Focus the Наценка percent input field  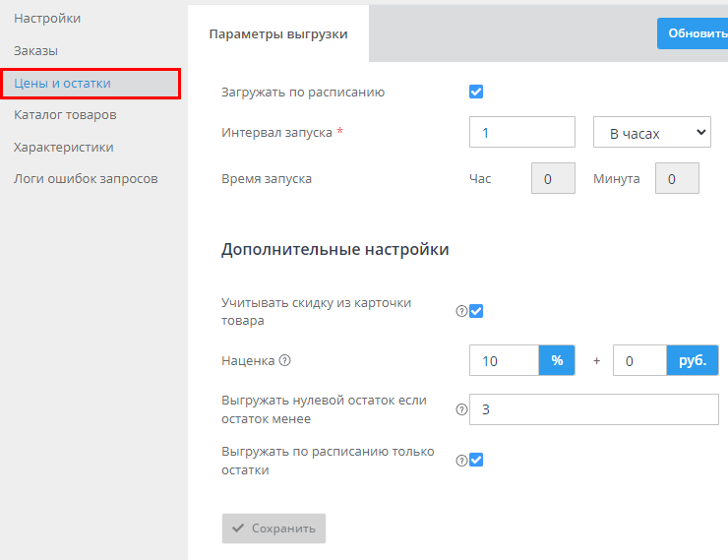click(x=504, y=361)
